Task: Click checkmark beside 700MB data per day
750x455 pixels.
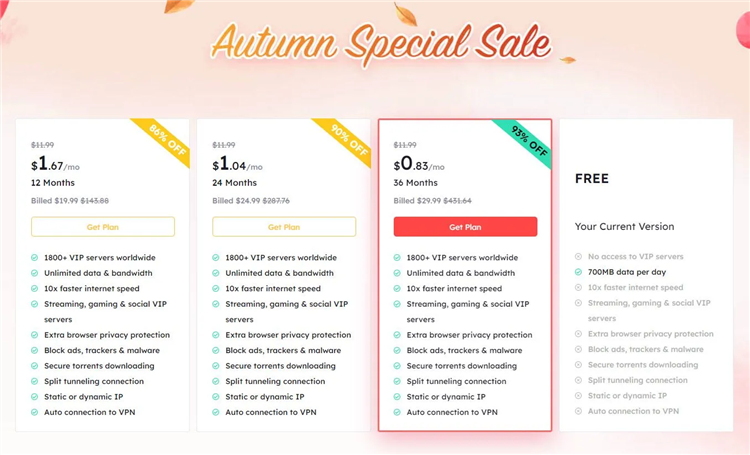Action: point(578,272)
